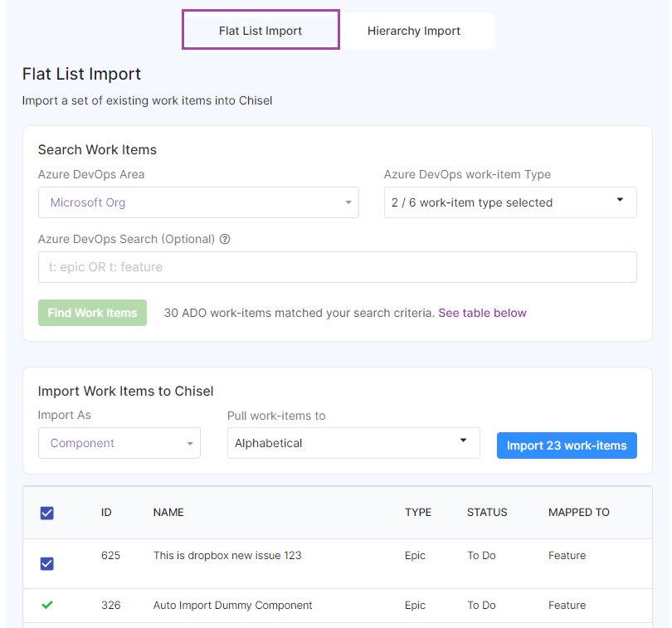Click the NAME column header
672x628 pixels.
[x=168, y=512]
